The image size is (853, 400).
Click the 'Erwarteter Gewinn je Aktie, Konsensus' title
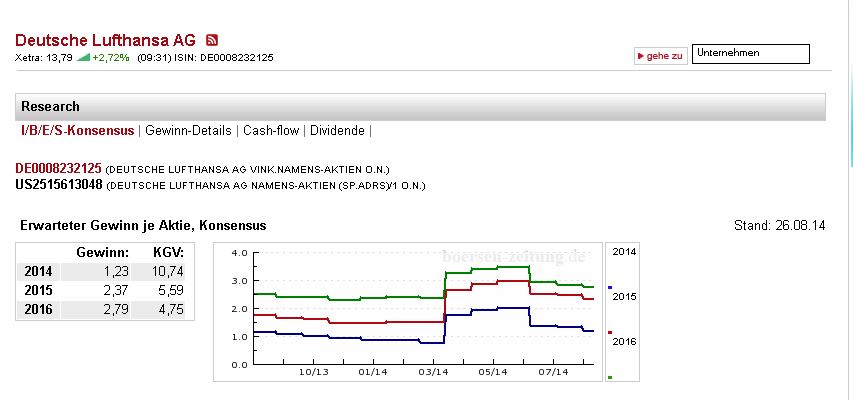coord(143,225)
